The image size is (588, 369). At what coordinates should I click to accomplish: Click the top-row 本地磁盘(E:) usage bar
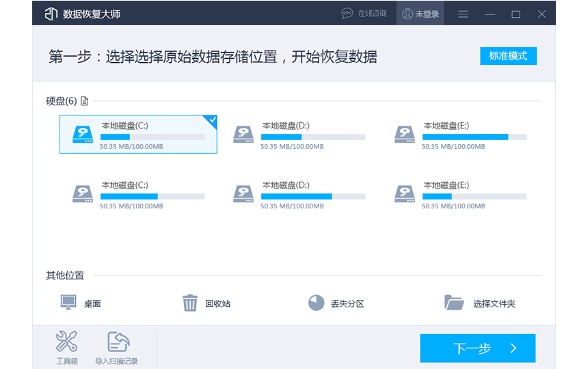[474, 137]
